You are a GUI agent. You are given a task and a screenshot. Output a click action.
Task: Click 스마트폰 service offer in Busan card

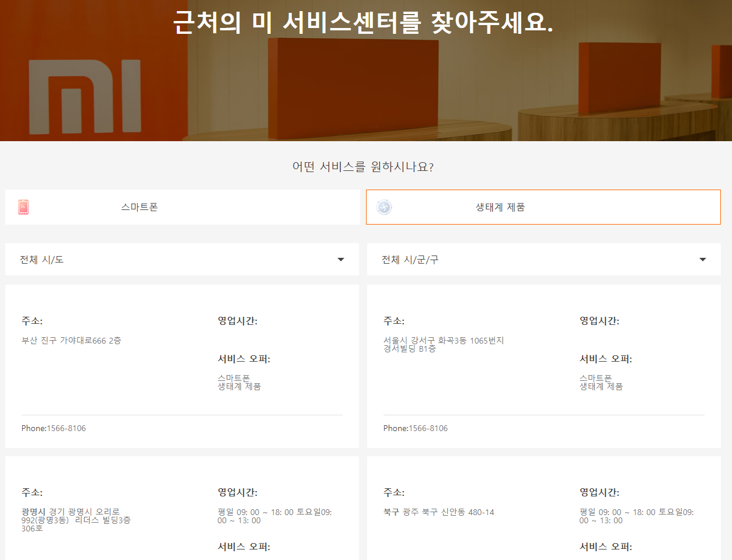[x=233, y=378]
